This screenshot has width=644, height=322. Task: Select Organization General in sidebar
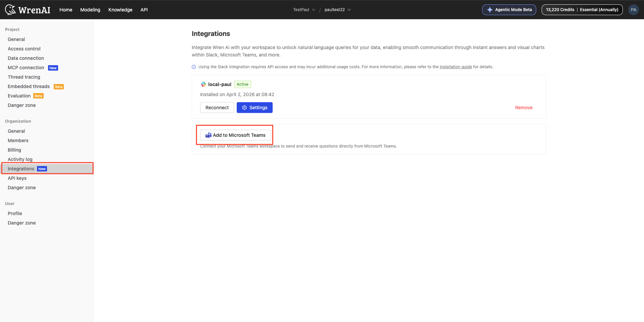(x=47, y=131)
